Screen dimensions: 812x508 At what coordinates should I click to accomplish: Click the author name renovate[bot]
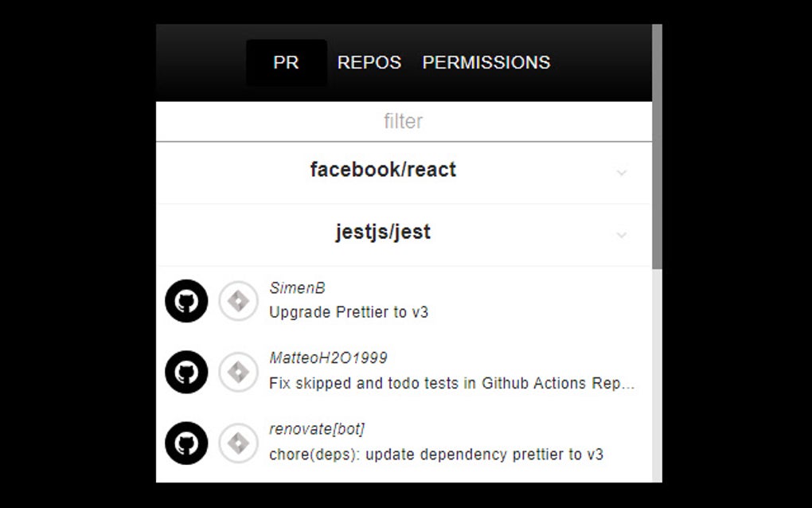pyautogui.click(x=317, y=429)
